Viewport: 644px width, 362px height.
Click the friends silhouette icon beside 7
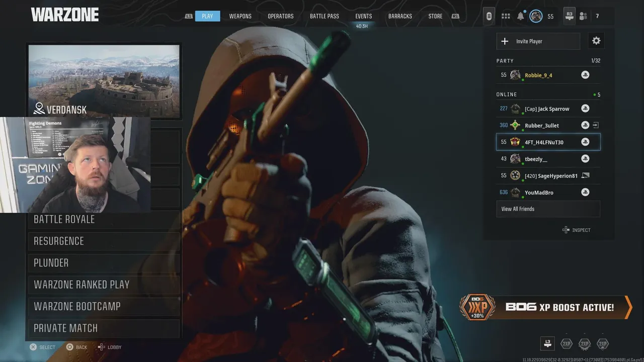point(583,16)
